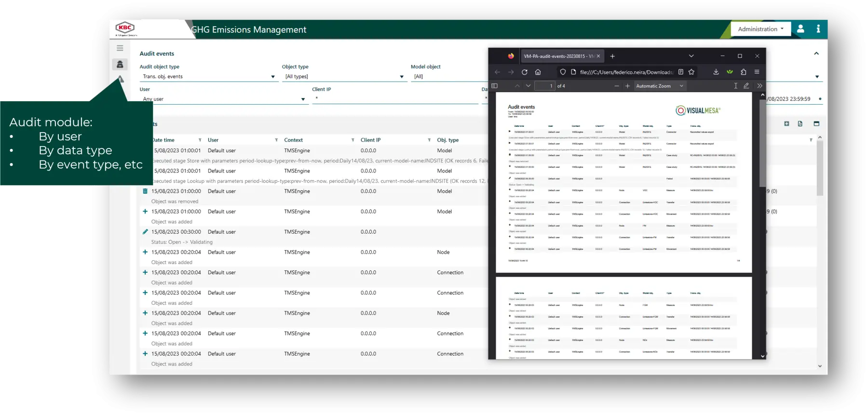Bookmark the page with the star icon
The width and height of the screenshot is (868, 415).
(x=692, y=72)
